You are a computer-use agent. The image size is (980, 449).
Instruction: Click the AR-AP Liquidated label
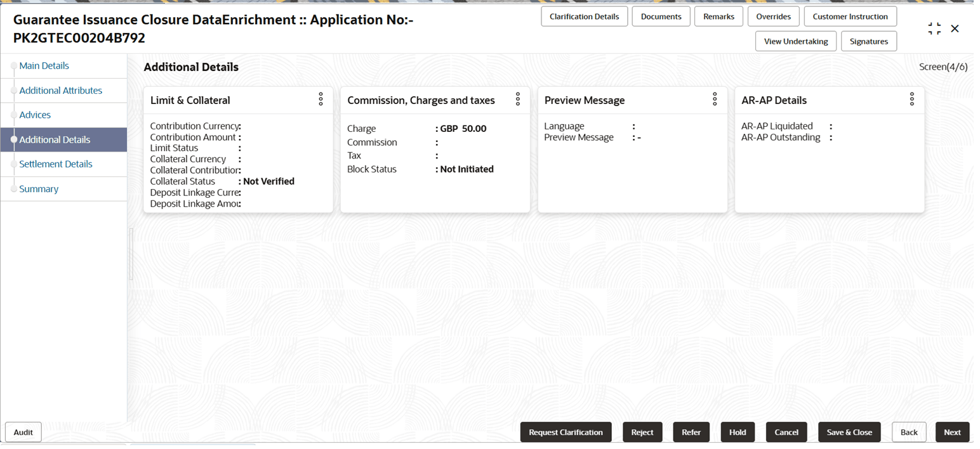click(777, 126)
